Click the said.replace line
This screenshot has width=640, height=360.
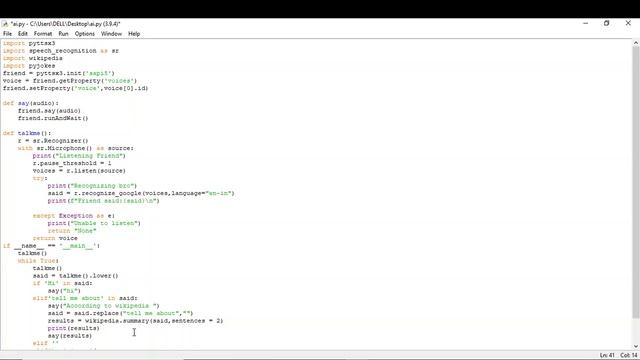pos(120,313)
